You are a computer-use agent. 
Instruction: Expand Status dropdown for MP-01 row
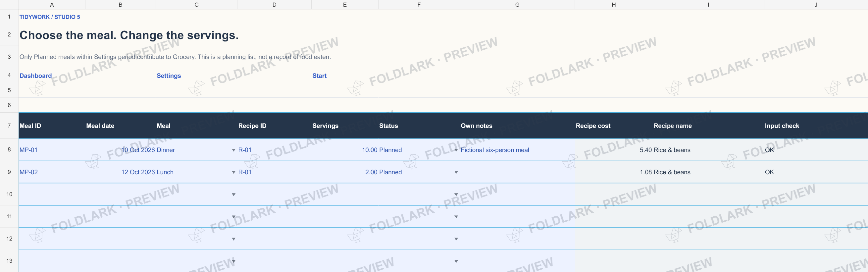[x=456, y=150]
